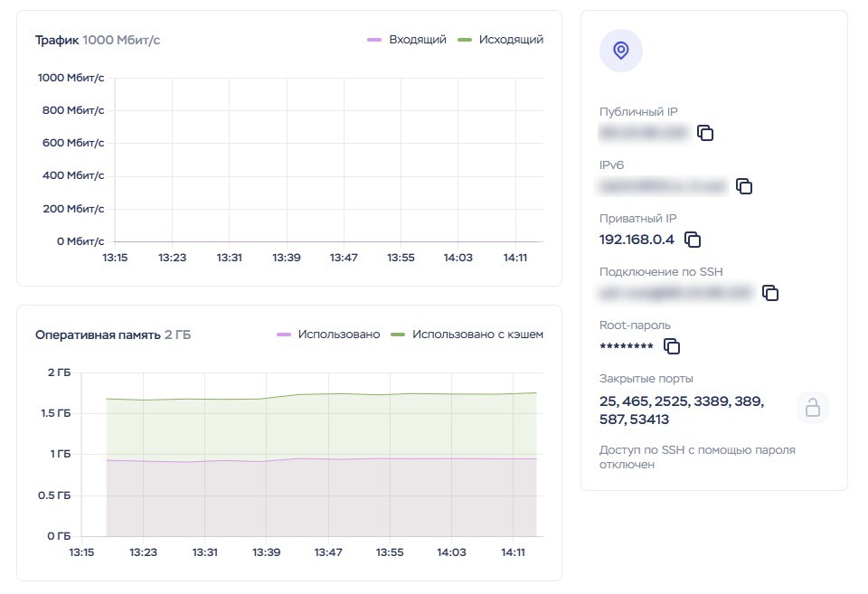Click the blurred public IP value
Screen dimensions: 868x594
644,132
